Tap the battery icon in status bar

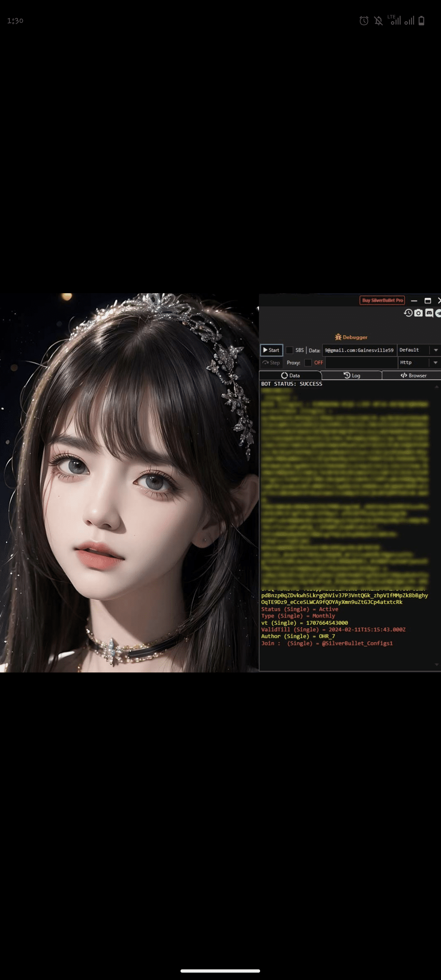(421, 21)
